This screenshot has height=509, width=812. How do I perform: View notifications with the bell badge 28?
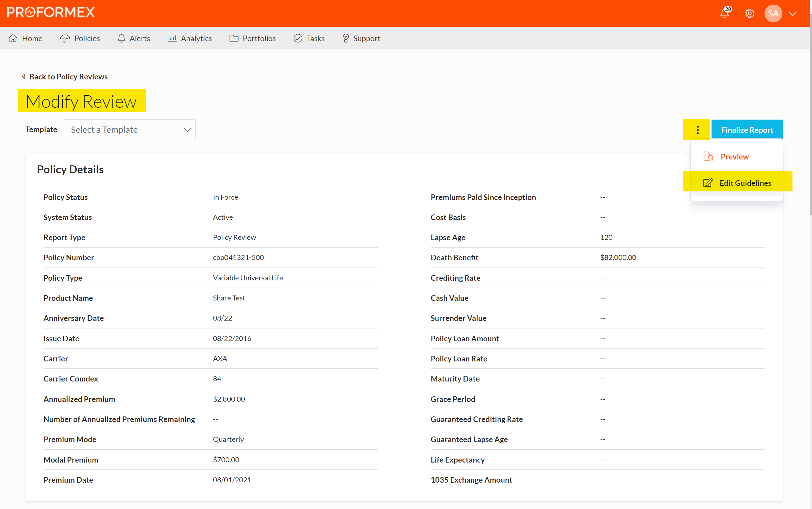point(724,14)
